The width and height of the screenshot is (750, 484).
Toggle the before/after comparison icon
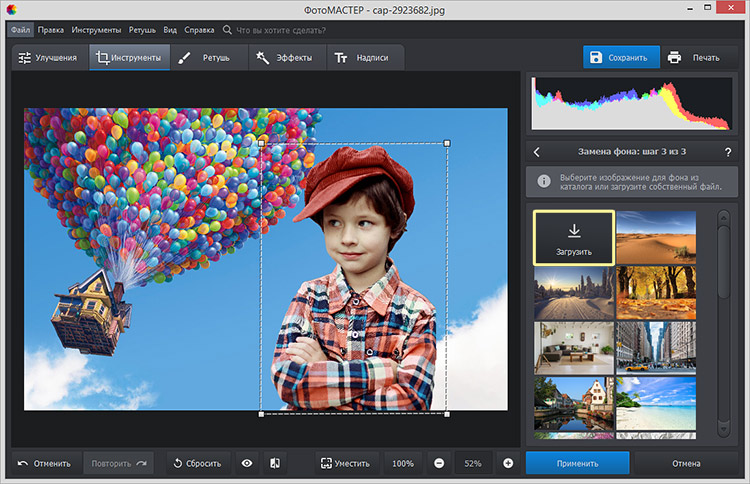pos(276,463)
